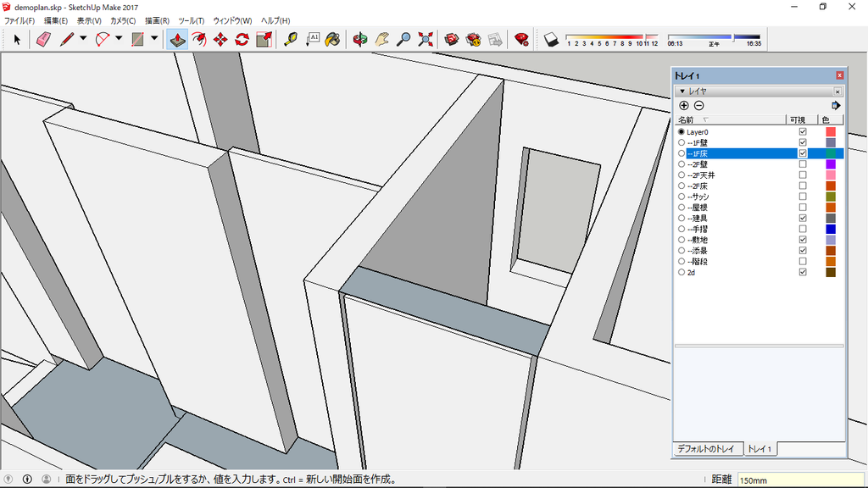Sort layers by 名前 column header
Viewport: 868px width, 488px height.
point(730,119)
